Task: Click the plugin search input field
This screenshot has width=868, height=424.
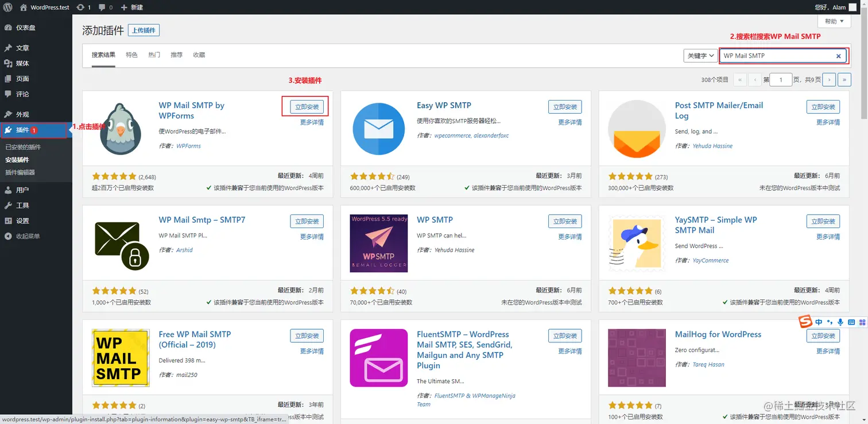Action: pos(776,56)
